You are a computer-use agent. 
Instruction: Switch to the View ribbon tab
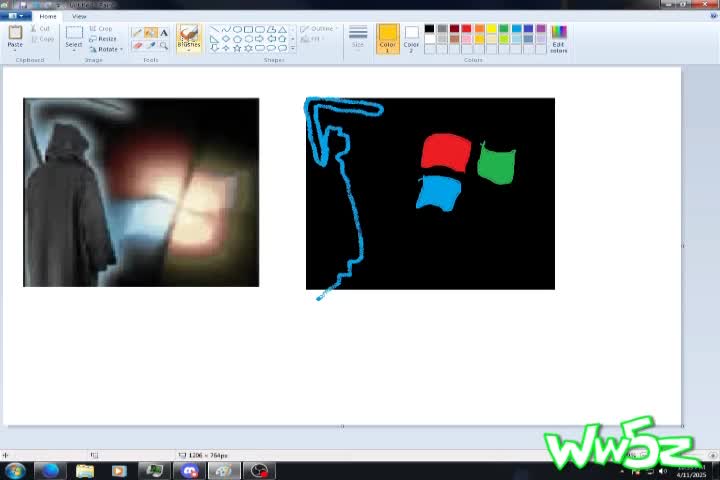79,16
